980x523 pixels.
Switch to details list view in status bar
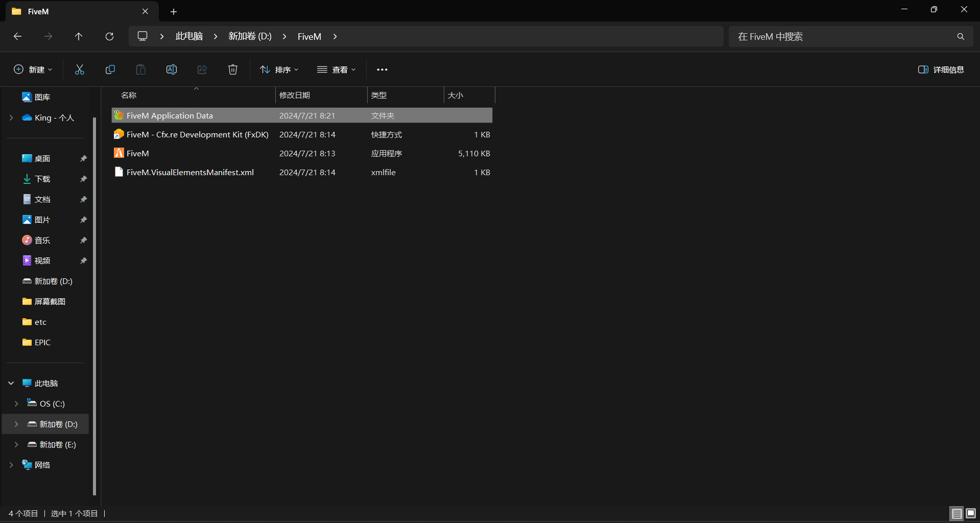pyautogui.click(x=957, y=513)
